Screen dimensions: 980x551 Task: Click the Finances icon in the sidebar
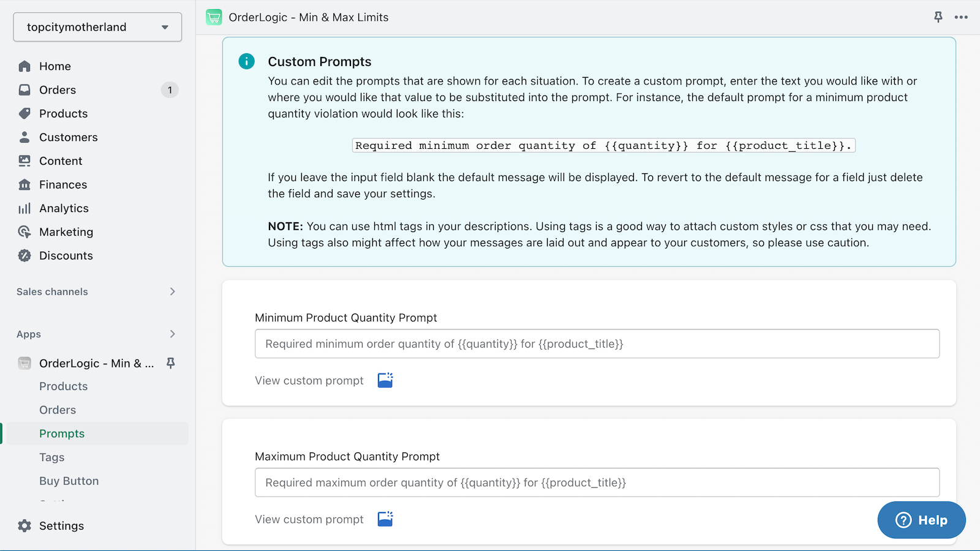pos(24,184)
